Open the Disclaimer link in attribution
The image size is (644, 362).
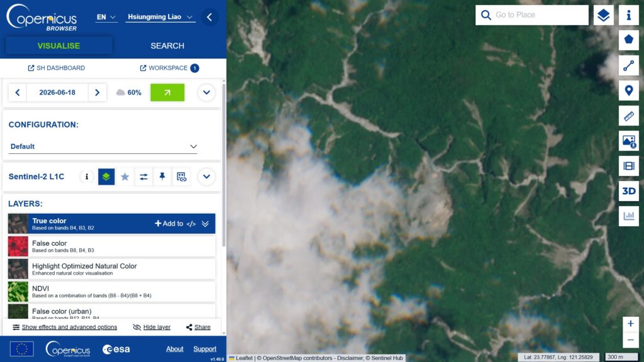pyautogui.click(x=349, y=358)
